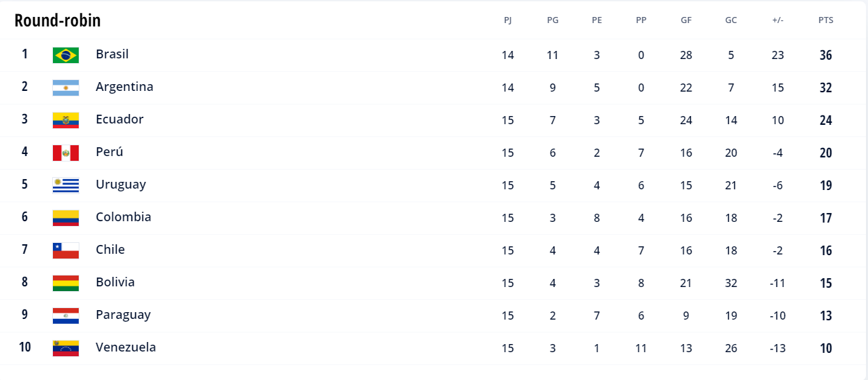Click the Bolivia flag icon
This screenshot has width=868, height=380.
point(66,283)
